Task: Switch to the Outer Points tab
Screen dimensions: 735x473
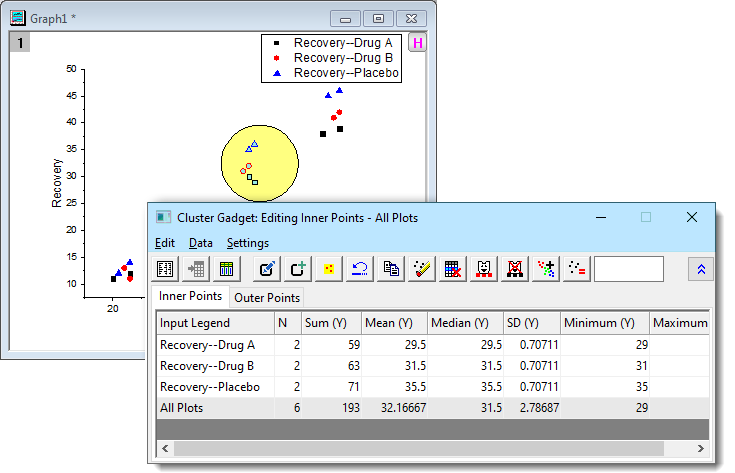Action: pos(266,298)
